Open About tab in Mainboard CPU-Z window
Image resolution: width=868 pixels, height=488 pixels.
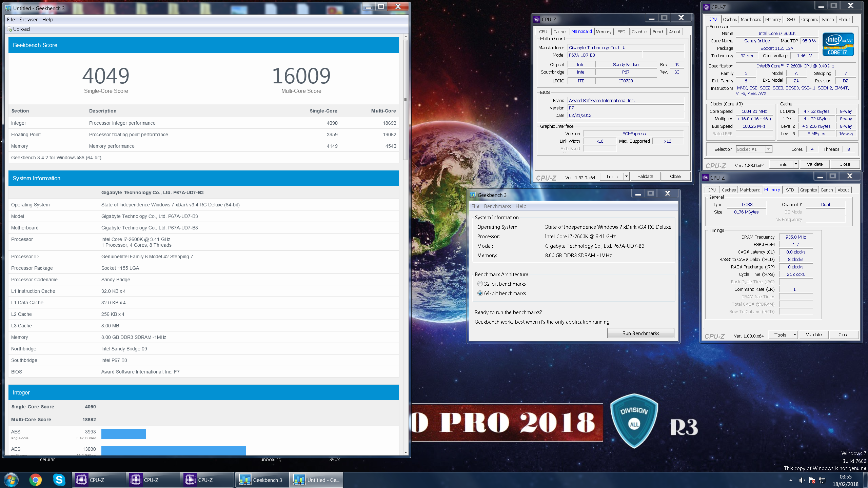(675, 32)
